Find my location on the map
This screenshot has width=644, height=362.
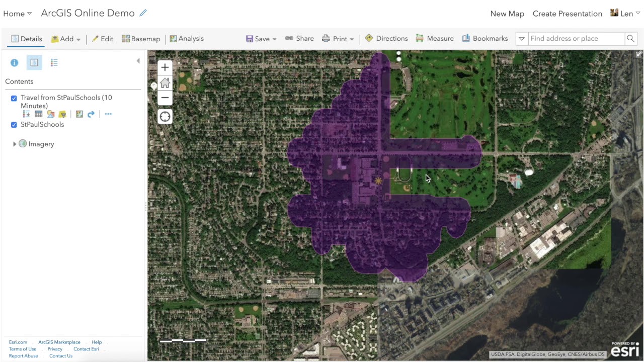tap(165, 117)
